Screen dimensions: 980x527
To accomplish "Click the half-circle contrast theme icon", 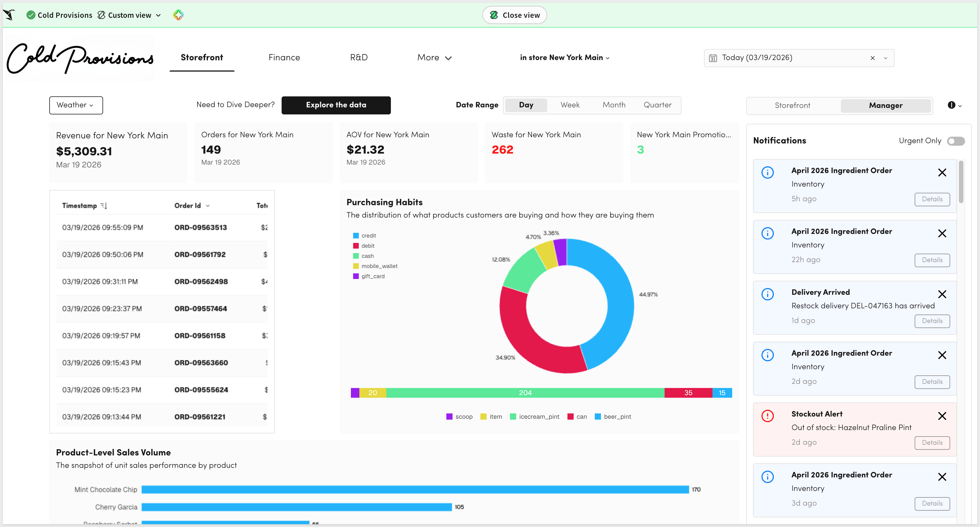I will point(951,105).
